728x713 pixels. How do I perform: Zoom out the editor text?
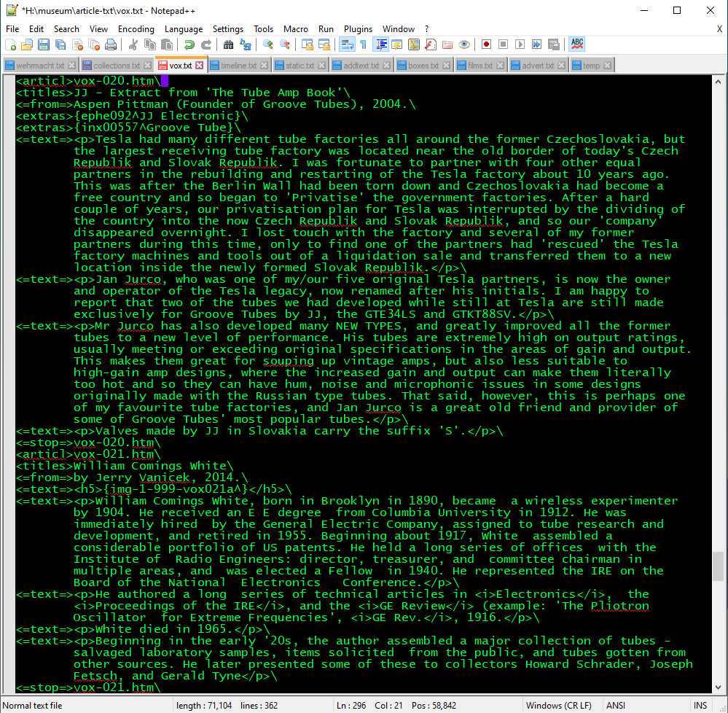pyautogui.click(x=285, y=44)
